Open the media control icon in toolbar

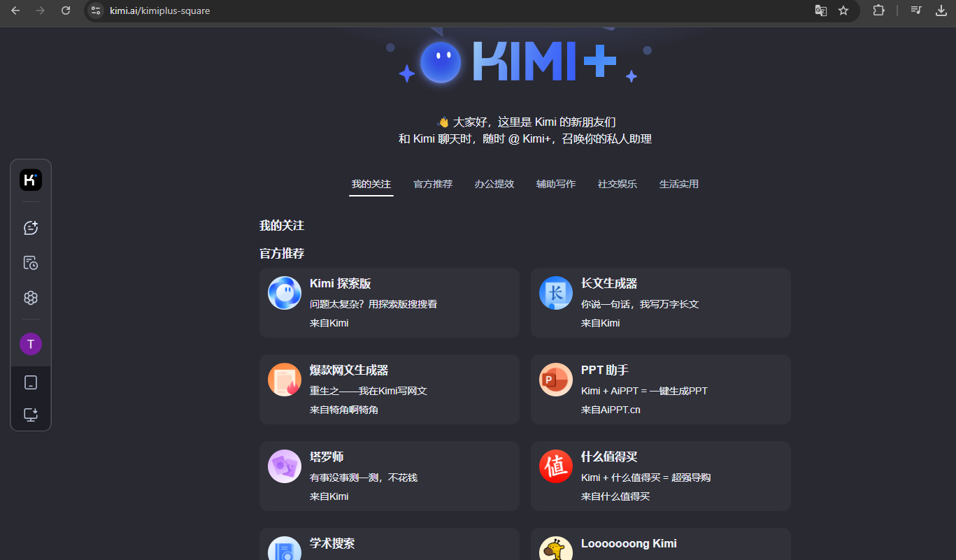click(916, 10)
